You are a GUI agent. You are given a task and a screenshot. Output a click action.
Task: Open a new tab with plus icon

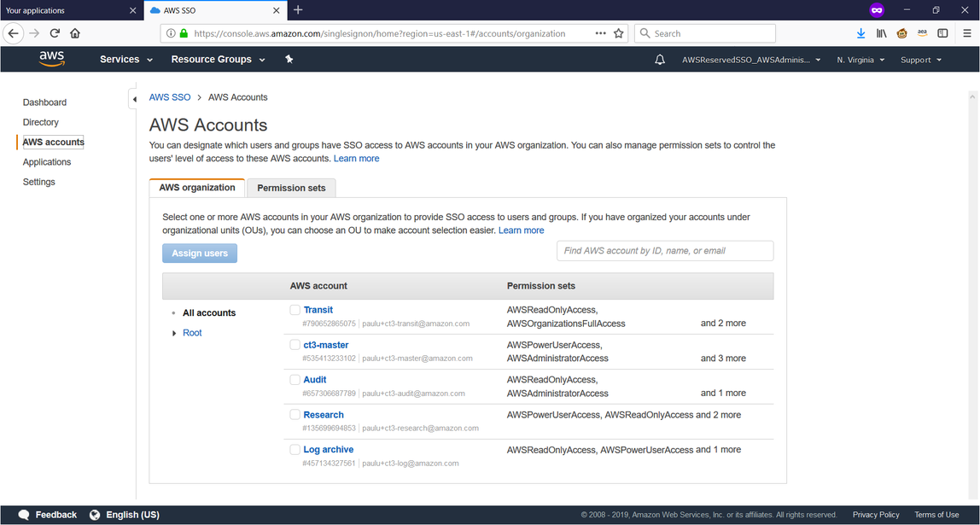[x=298, y=10]
